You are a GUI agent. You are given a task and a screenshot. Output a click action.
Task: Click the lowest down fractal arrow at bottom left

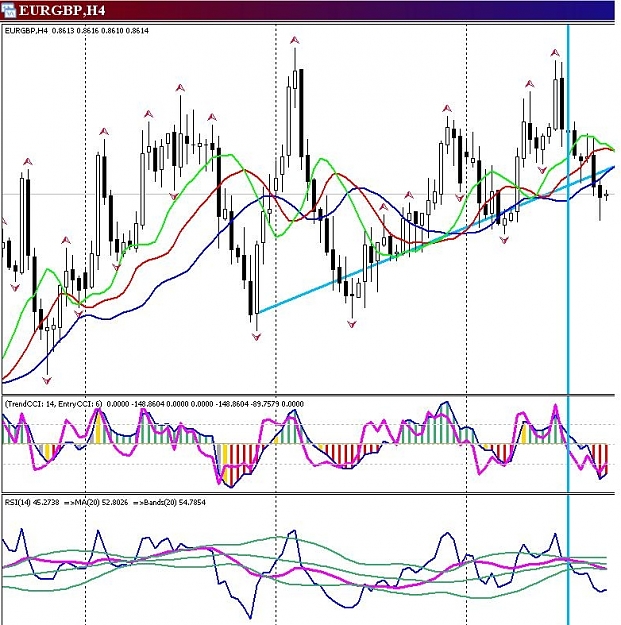click(47, 380)
